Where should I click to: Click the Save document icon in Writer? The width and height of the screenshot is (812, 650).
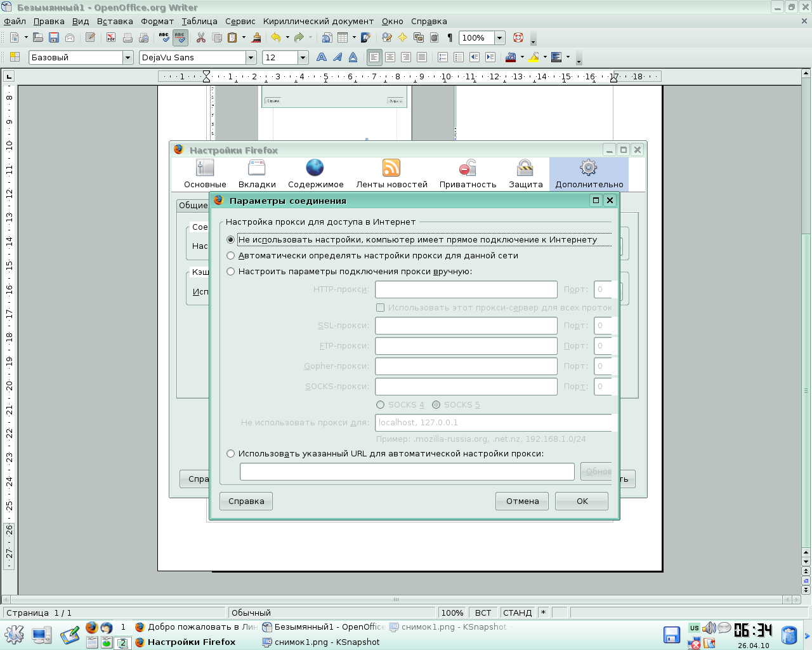54,38
